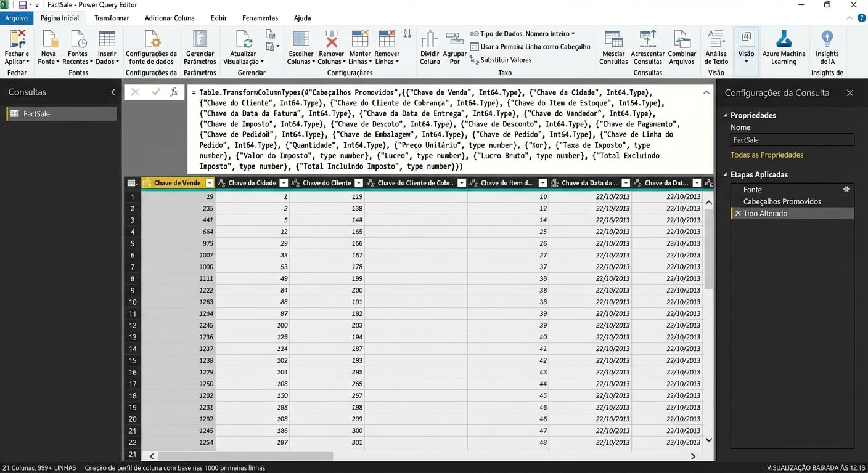Open the filter dropdown on Chave da Cidade
868x473 pixels.
pyautogui.click(x=283, y=182)
